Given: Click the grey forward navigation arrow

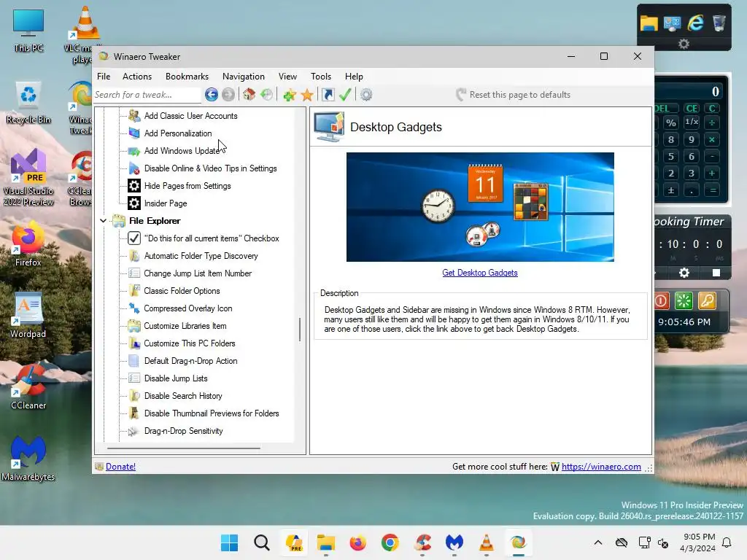Looking at the screenshot, I should pos(228,94).
